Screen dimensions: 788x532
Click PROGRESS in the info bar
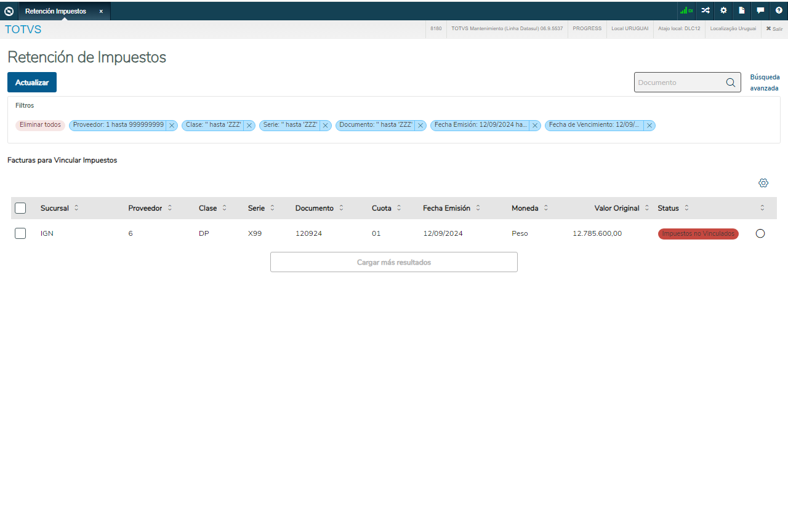coord(587,29)
